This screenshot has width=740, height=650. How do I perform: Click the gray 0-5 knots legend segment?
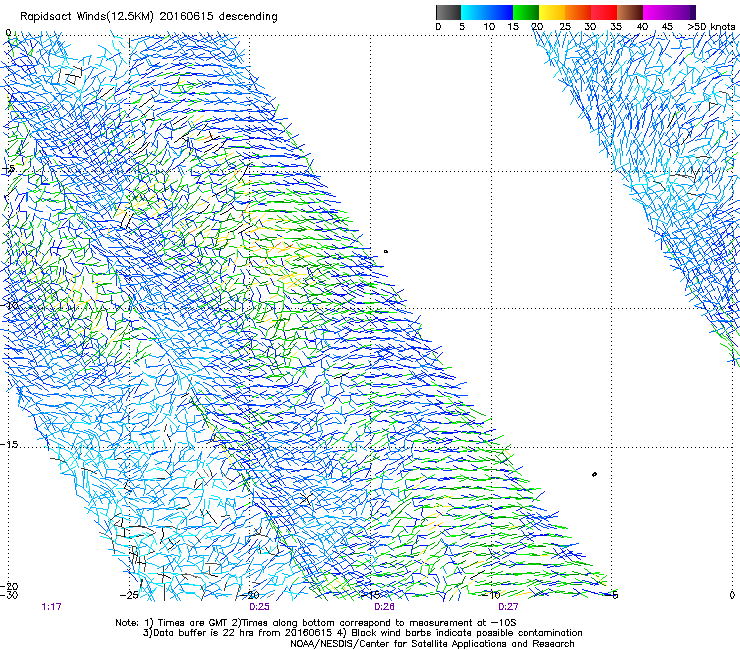(448, 12)
